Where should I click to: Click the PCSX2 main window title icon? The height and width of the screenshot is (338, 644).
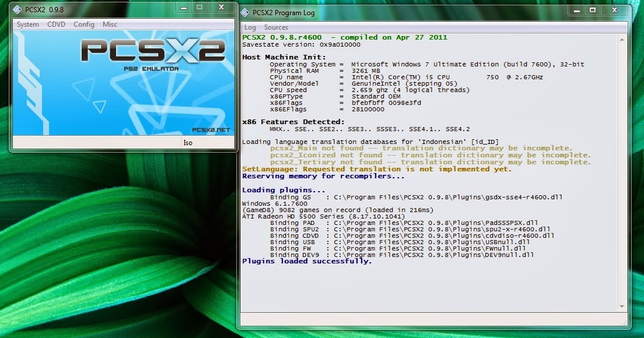[17, 9]
